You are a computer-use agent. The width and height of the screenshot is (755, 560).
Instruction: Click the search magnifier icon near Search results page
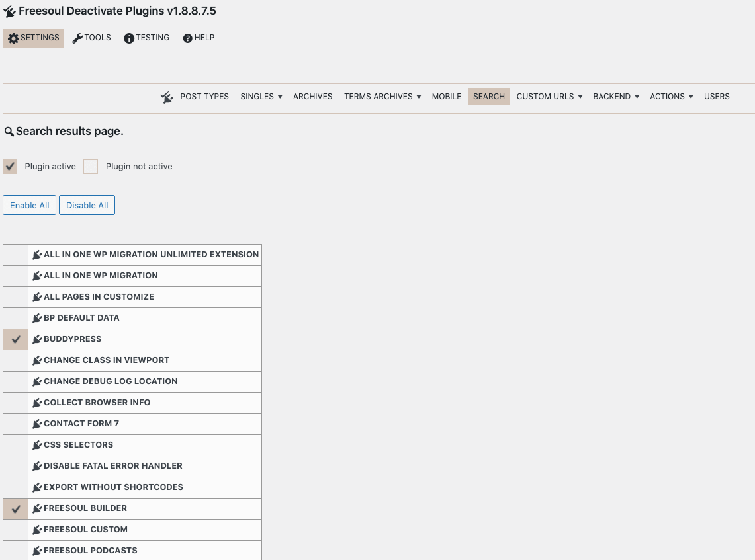(9, 130)
